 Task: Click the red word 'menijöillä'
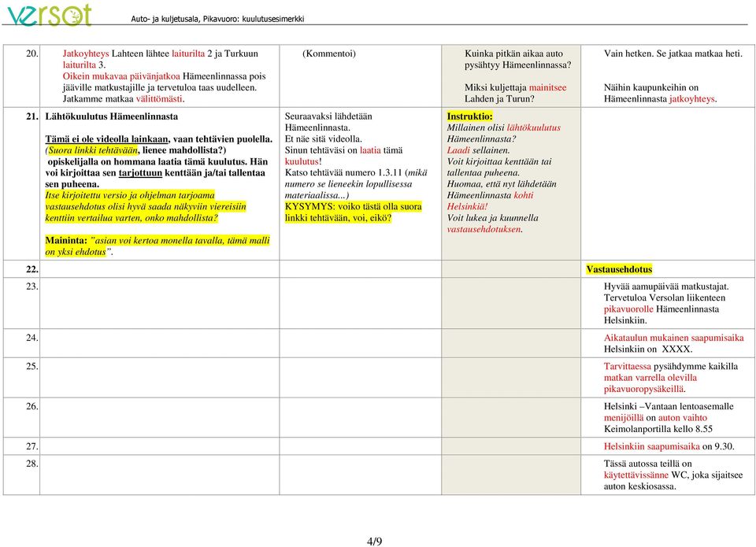tap(624, 417)
